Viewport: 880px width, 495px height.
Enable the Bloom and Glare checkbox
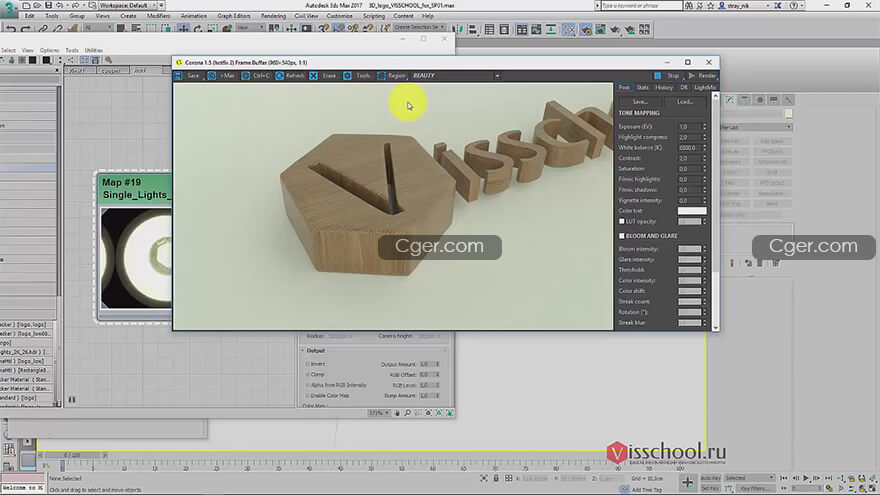(x=621, y=236)
